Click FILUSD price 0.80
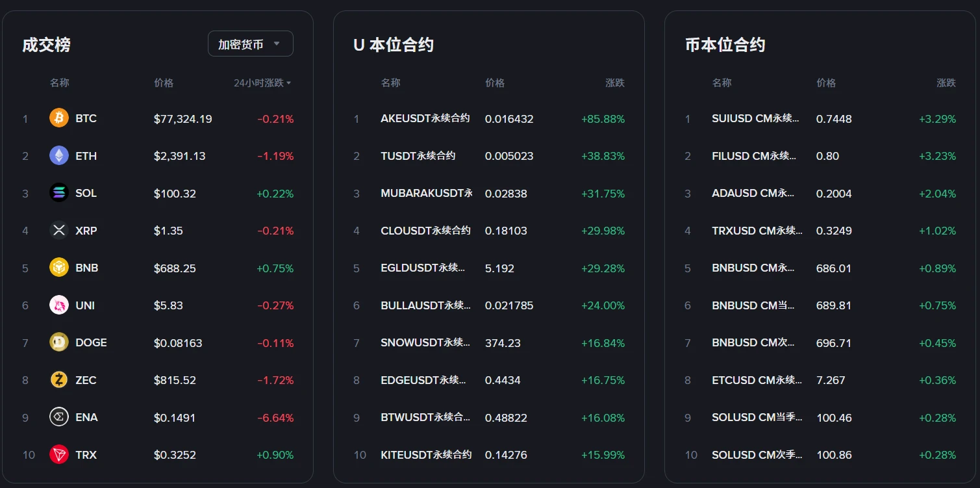The height and width of the screenshot is (488, 980). (827, 156)
